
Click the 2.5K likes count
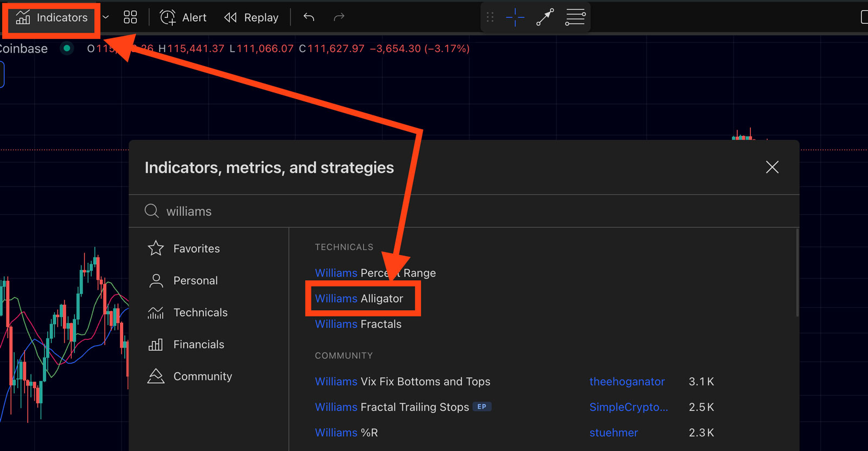(701, 407)
